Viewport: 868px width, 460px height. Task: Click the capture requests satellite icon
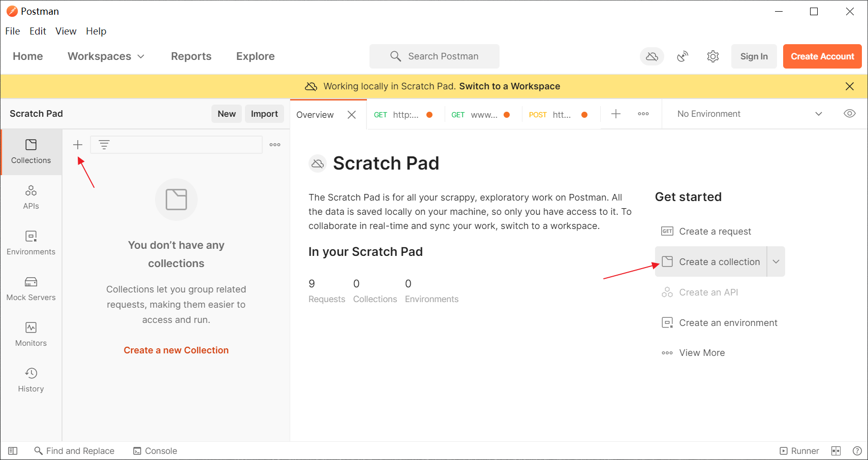coord(683,56)
